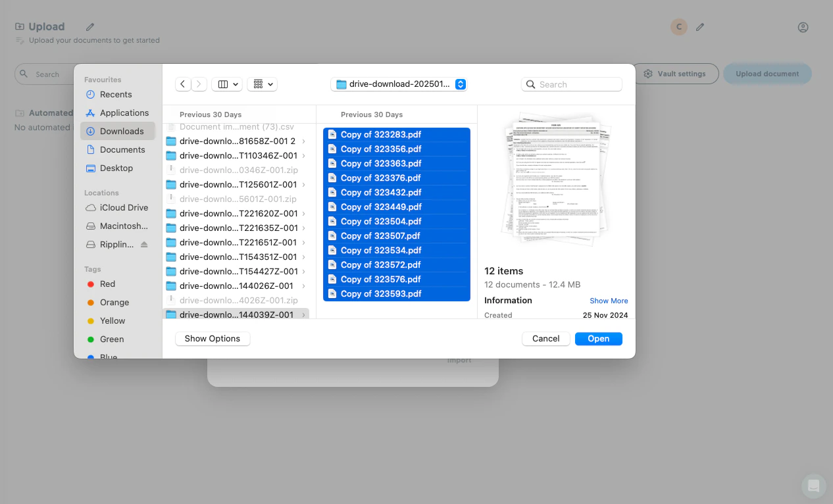Select Copy of 323283.pdf
Image resolution: width=833 pixels, height=504 pixels.
point(397,134)
